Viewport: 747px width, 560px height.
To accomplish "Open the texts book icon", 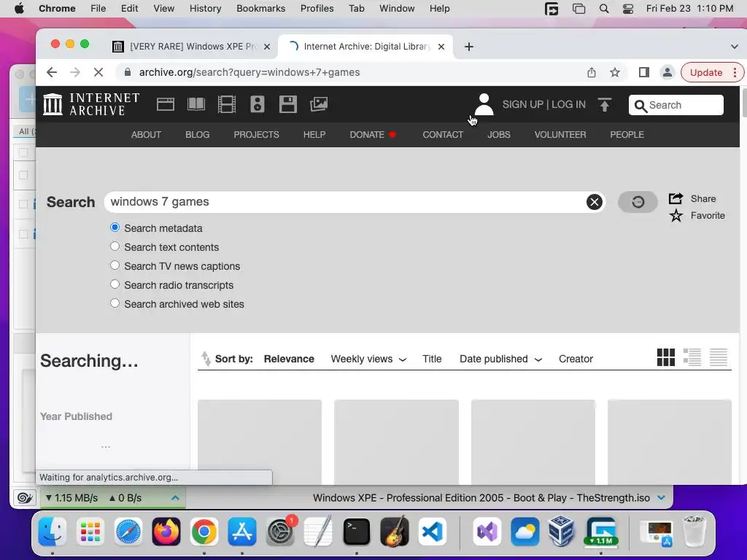I will click(196, 104).
